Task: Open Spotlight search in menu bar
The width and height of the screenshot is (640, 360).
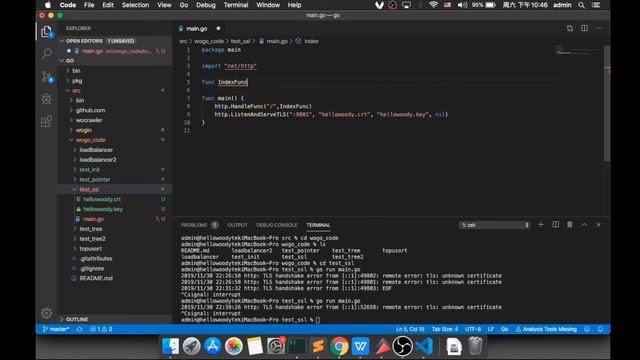Action: coord(582,5)
